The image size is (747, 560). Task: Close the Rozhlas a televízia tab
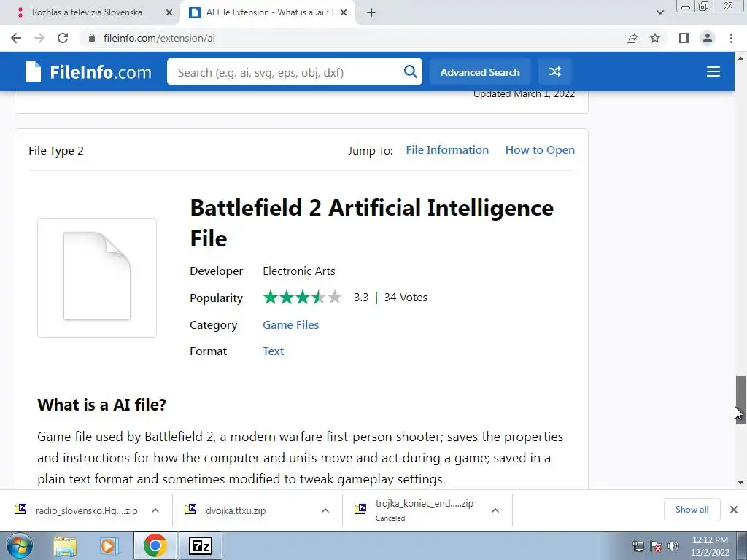169,13
